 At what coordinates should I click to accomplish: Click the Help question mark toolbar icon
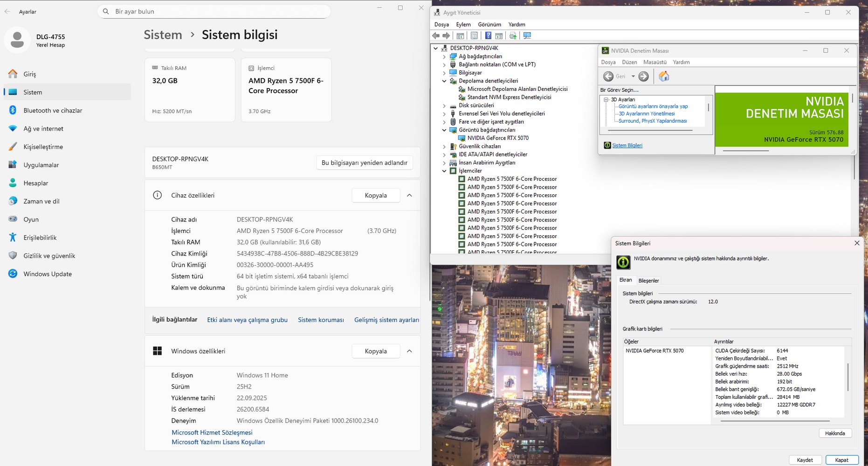coord(488,36)
